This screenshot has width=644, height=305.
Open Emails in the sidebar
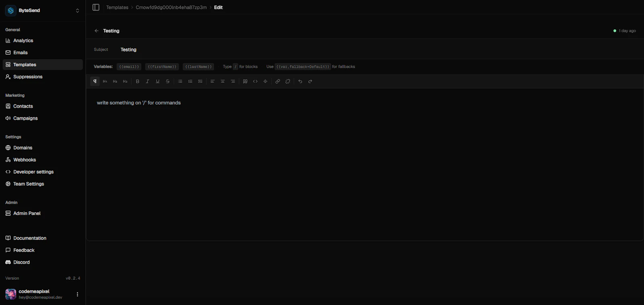[43, 53]
